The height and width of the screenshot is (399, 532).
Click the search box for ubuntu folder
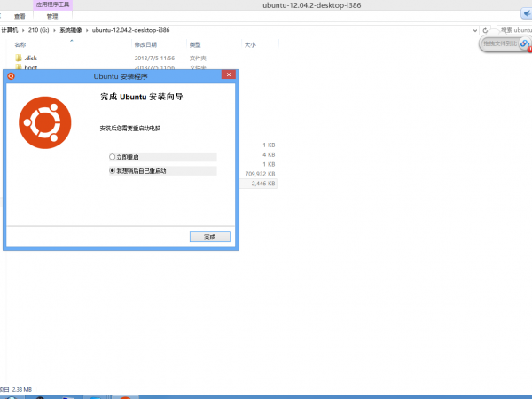(x=511, y=29)
